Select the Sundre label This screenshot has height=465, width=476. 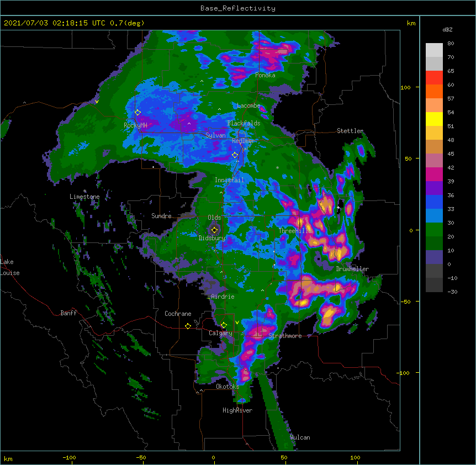click(x=161, y=216)
